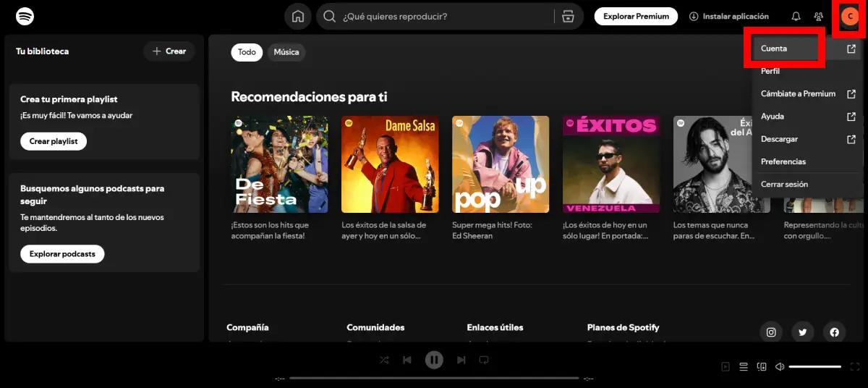Open Spotify's Instagram page icon
868x388 pixels.
tap(771, 332)
